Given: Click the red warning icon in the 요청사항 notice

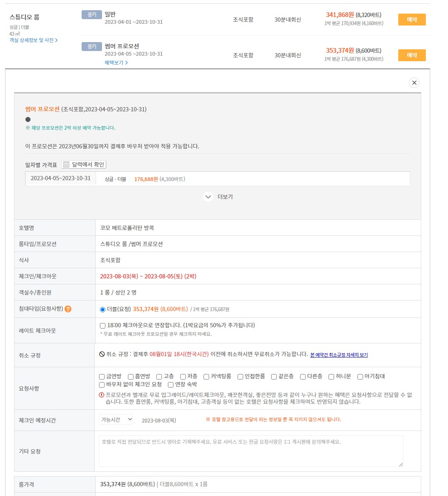Looking at the screenshot, I should 102,395.
